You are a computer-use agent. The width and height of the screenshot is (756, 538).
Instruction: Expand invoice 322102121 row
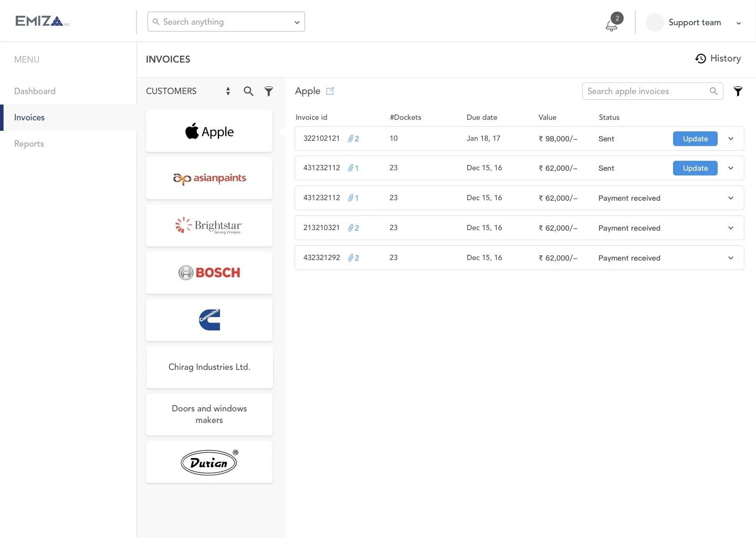pos(731,139)
